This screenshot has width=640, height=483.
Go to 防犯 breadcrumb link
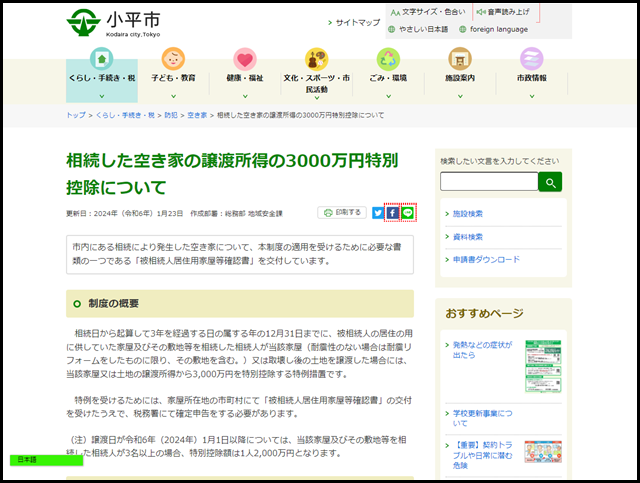[x=171, y=115]
